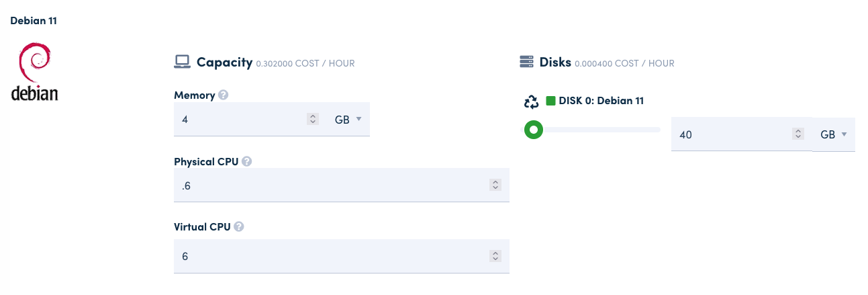Click the Physical CPU help icon
This screenshot has width=868, height=295.
point(247,161)
